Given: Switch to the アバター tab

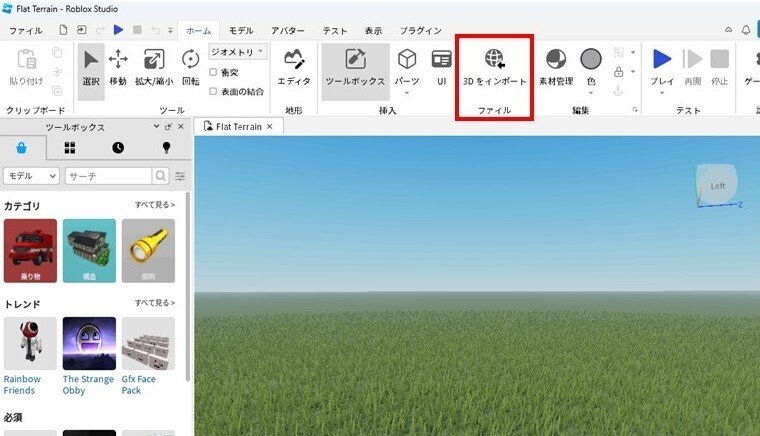Looking at the screenshot, I should (287, 31).
